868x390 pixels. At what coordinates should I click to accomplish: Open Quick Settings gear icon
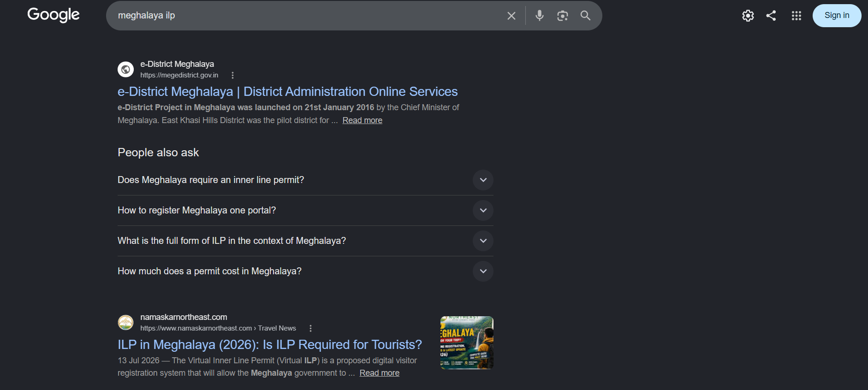[x=748, y=16]
